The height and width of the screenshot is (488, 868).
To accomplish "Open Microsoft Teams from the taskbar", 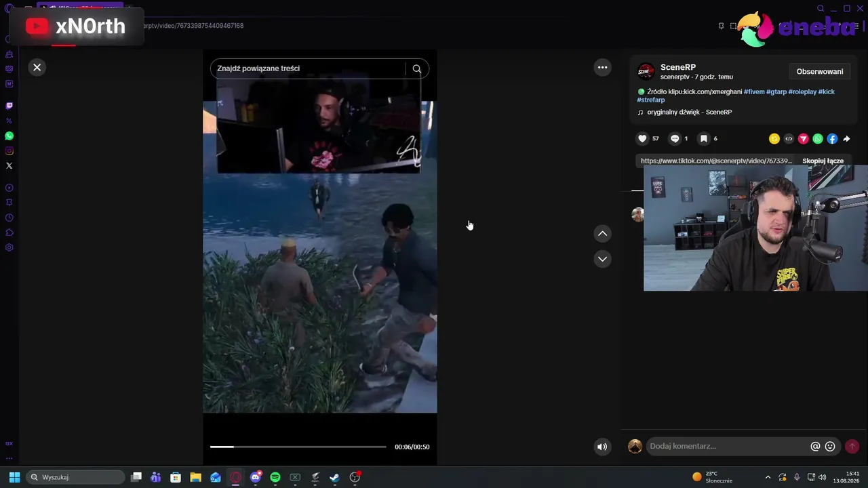I will click(156, 477).
